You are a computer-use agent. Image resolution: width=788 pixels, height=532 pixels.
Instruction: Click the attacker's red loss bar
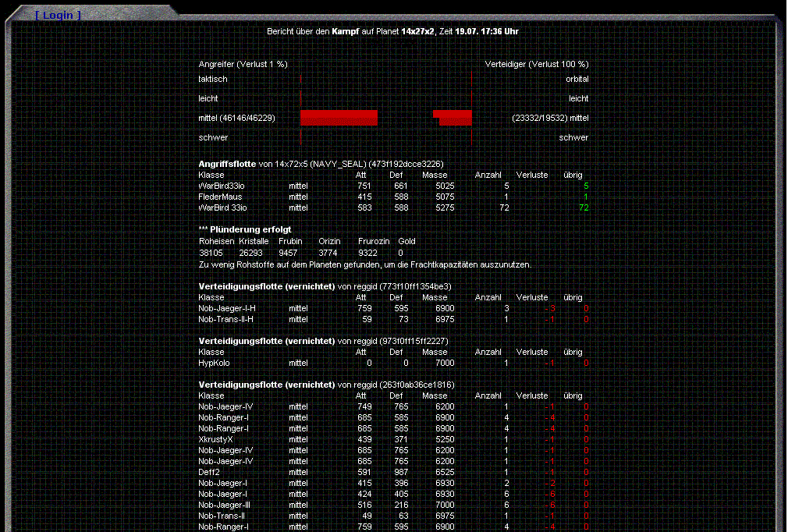[x=339, y=118]
